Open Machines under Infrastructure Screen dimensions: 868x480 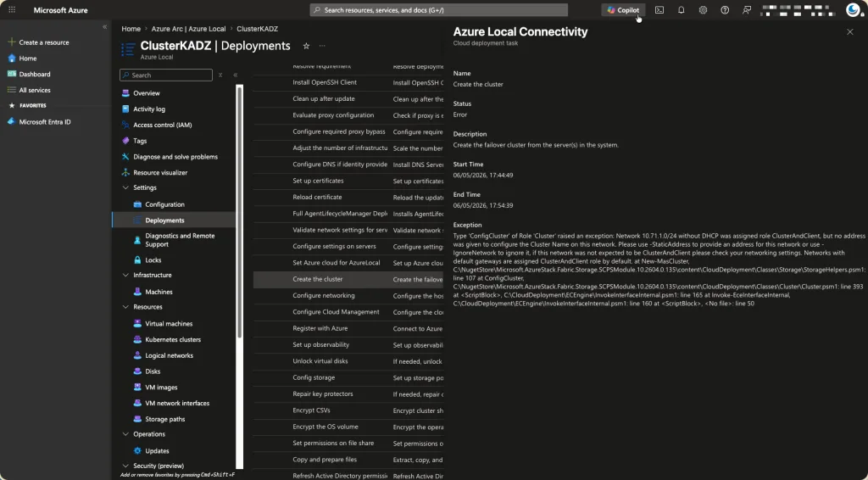[159, 292]
